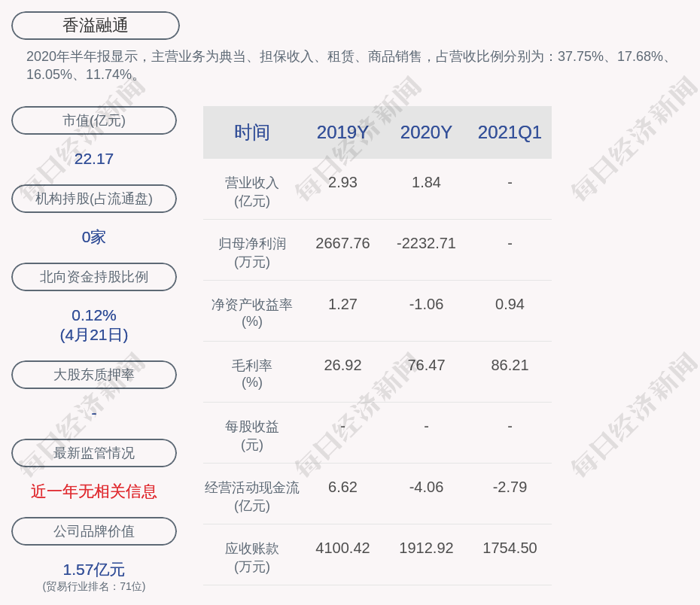
Task: Click the 毛利率(%) row label
Action: tap(252, 374)
